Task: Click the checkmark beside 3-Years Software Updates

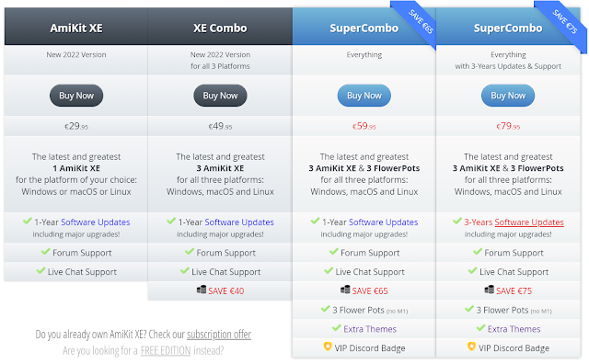Action: tap(457, 221)
